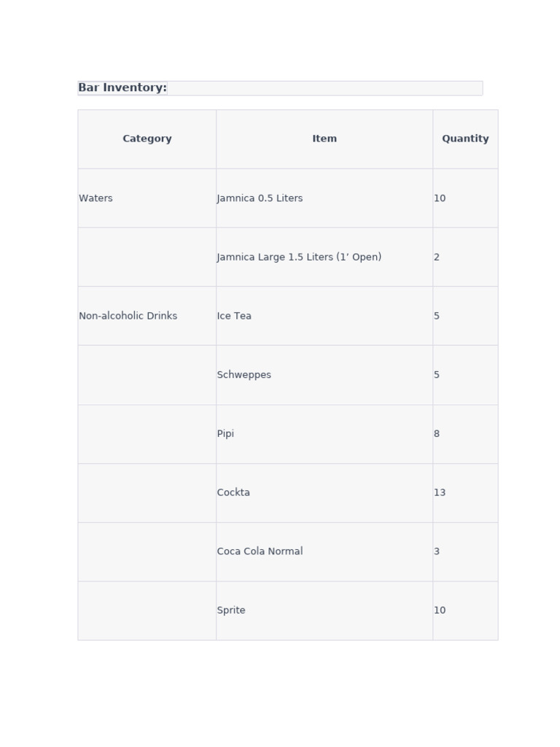Click the Sprite item cell
This screenshot has height=747, width=560.
324,611
